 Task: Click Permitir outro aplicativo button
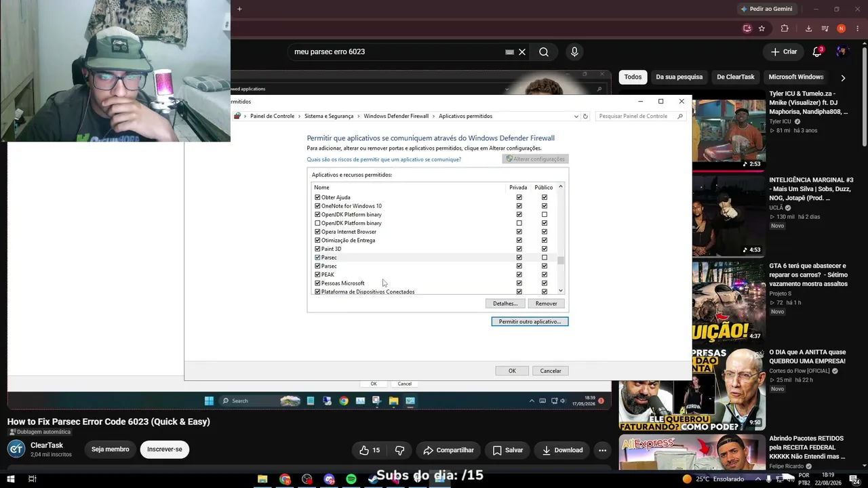coord(530,321)
